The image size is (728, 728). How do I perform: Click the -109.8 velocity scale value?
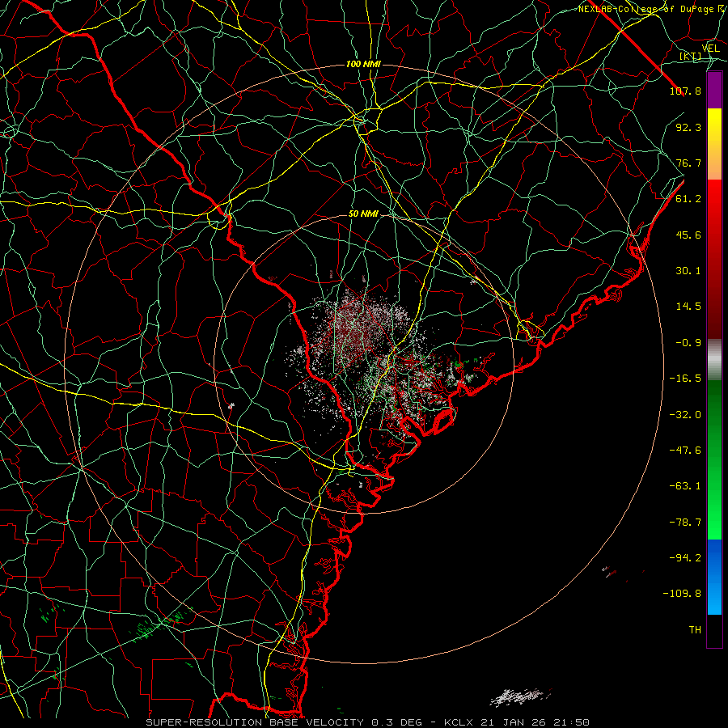click(x=682, y=594)
